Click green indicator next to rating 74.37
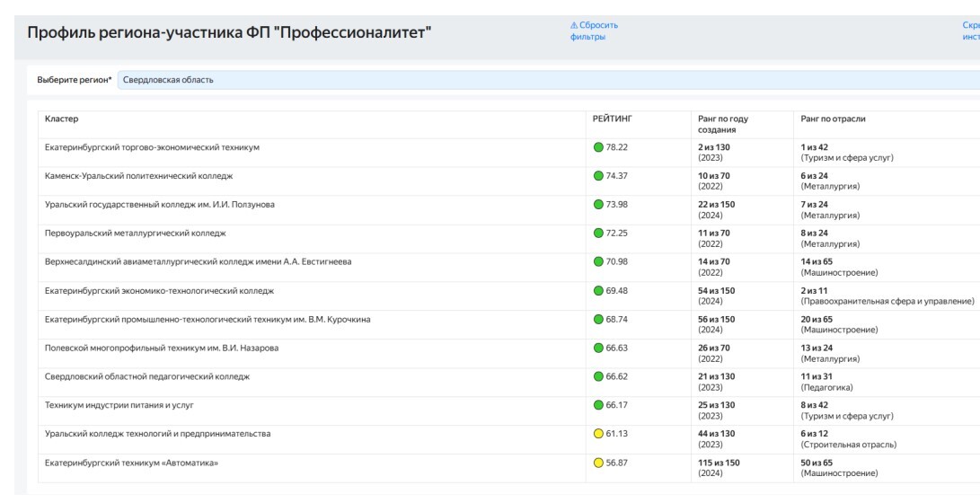The height and width of the screenshot is (503, 980). (x=598, y=176)
